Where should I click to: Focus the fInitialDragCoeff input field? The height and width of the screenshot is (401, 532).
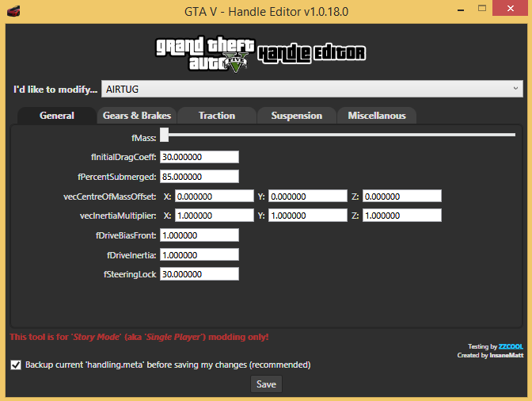click(x=199, y=157)
